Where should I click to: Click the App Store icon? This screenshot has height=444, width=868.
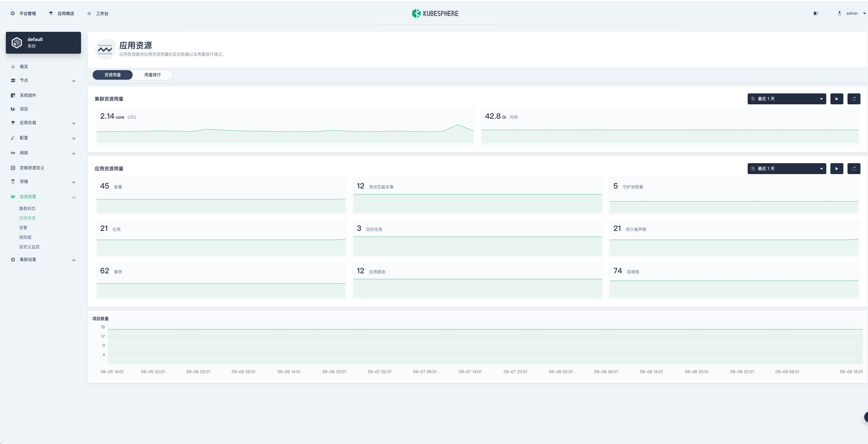pyautogui.click(x=51, y=13)
